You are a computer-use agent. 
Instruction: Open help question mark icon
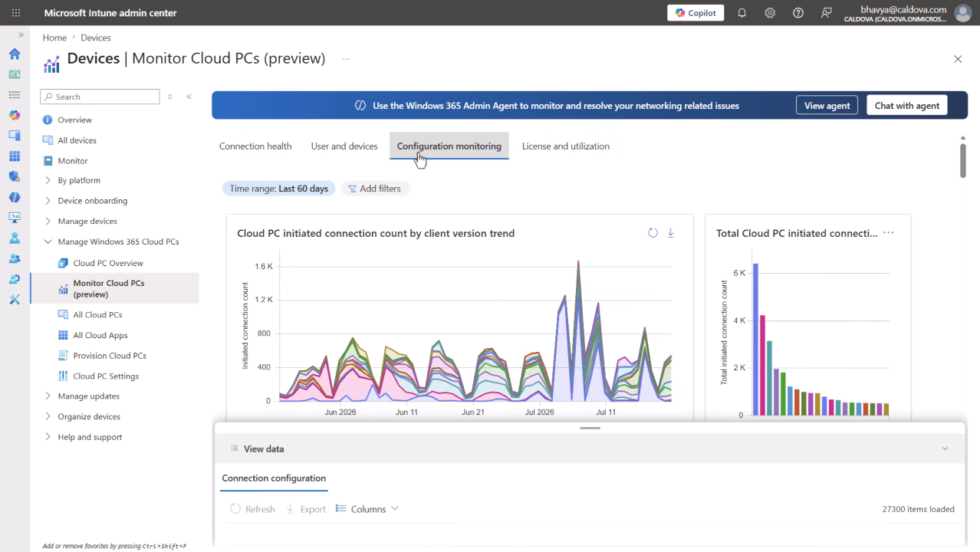tap(798, 13)
